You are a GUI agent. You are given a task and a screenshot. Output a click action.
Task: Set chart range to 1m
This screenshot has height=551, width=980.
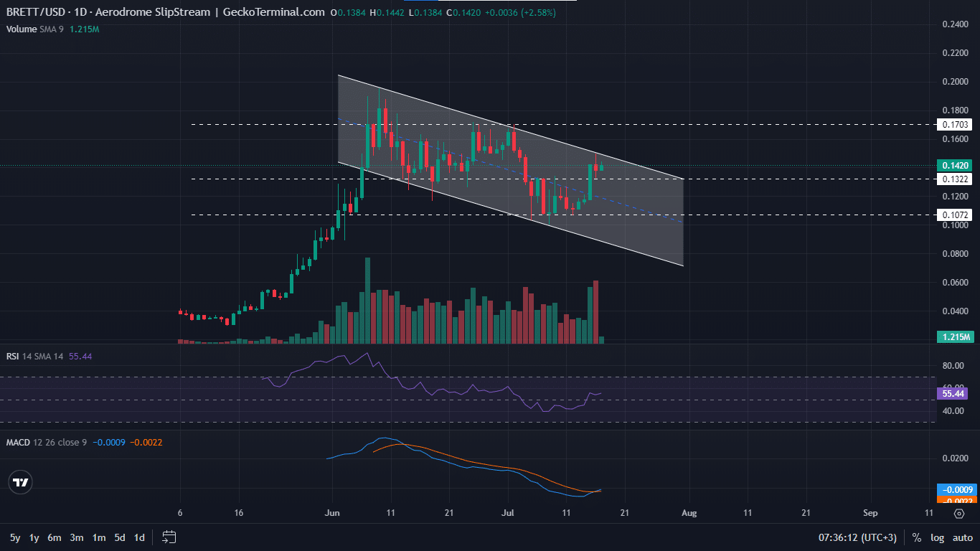click(x=99, y=537)
